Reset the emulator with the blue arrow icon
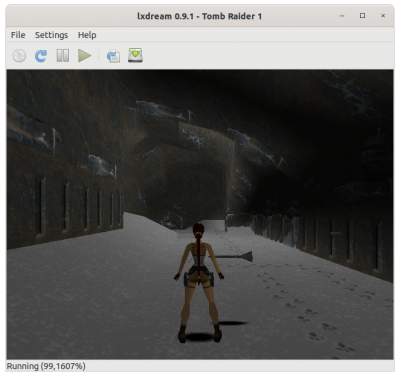This screenshot has width=400, height=377. 41,55
